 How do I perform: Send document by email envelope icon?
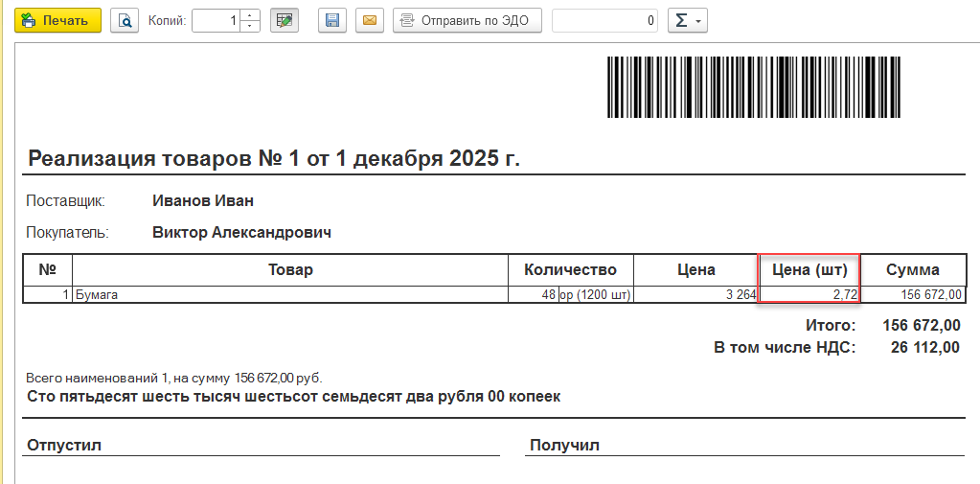click(x=369, y=20)
